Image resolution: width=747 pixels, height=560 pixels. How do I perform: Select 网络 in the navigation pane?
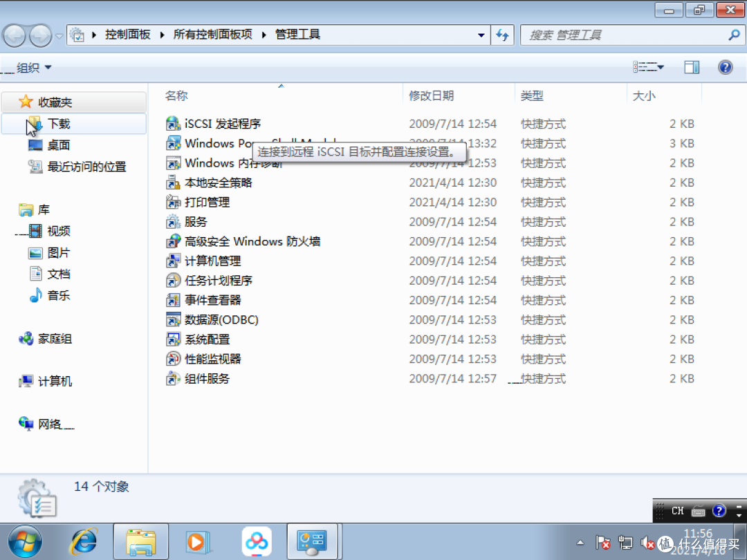[49, 423]
